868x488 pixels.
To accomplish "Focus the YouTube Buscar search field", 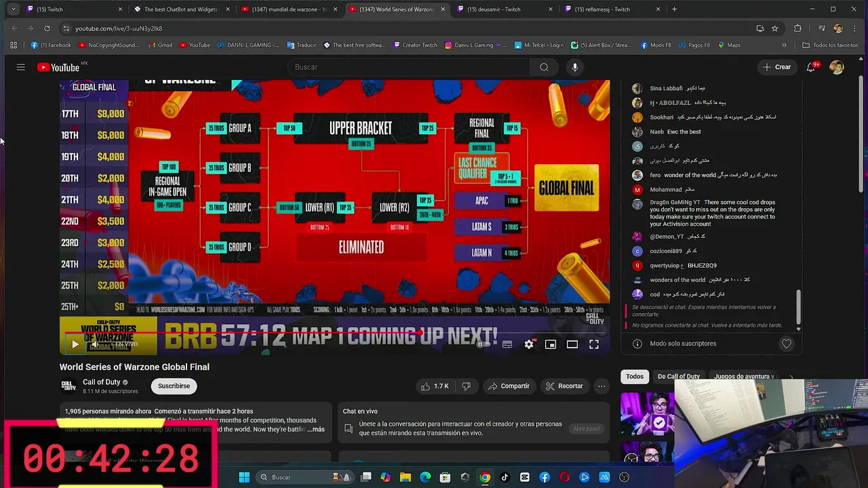I will click(x=410, y=67).
